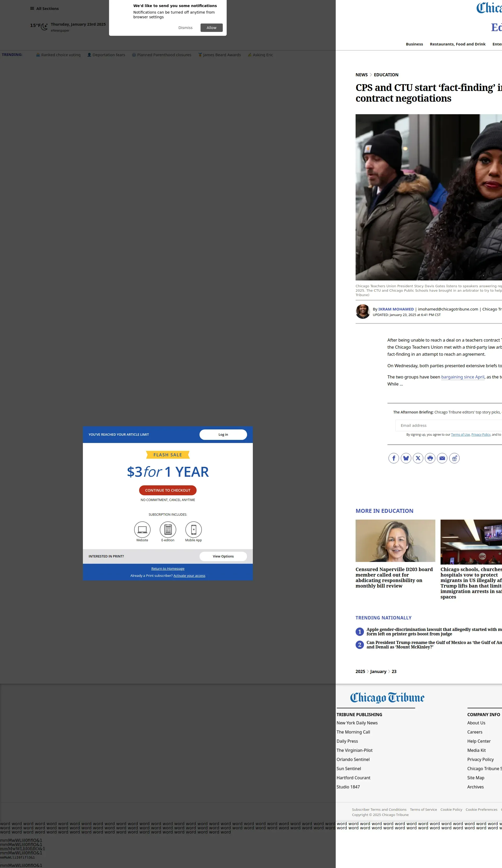502x868 pixels.
Task: Share article on Bluesky
Action: click(406, 458)
